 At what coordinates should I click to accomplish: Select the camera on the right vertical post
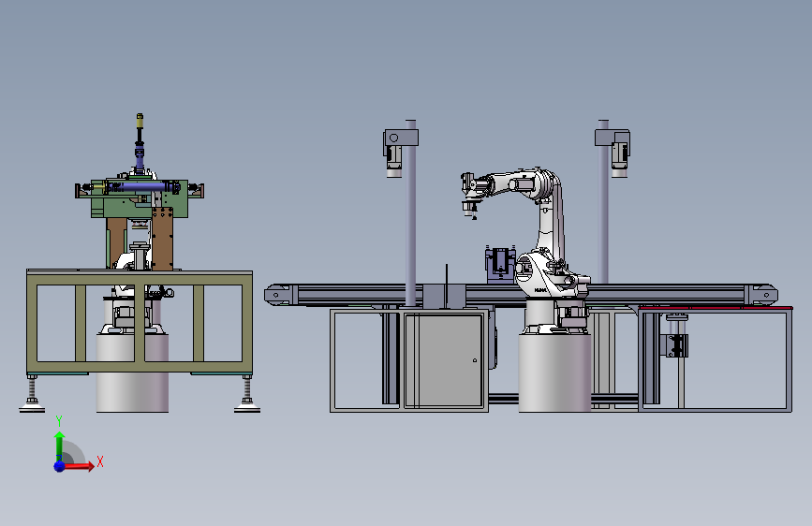click(x=619, y=160)
